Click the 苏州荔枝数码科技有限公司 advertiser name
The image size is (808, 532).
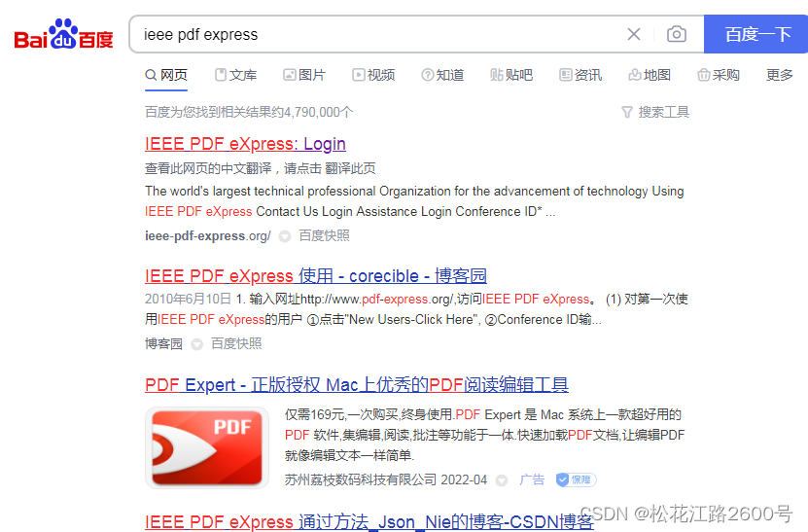[361, 479]
